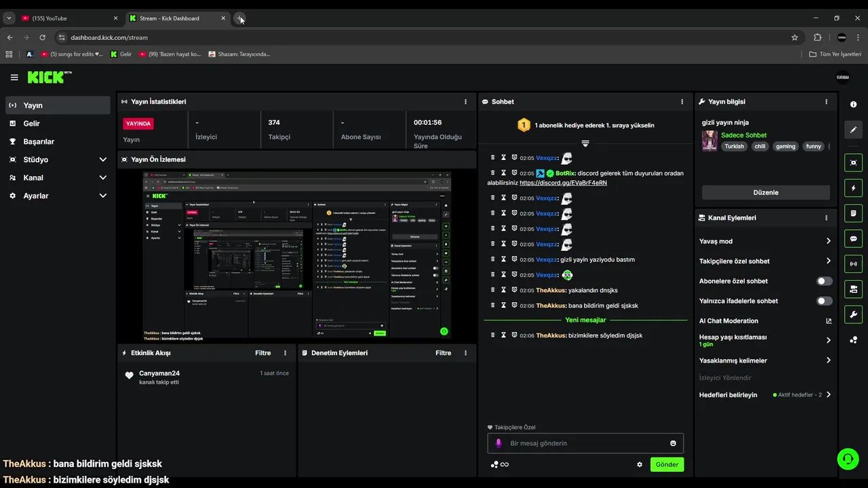
Task: Open the green support headset bubble
Action: [x=847, y=459]
